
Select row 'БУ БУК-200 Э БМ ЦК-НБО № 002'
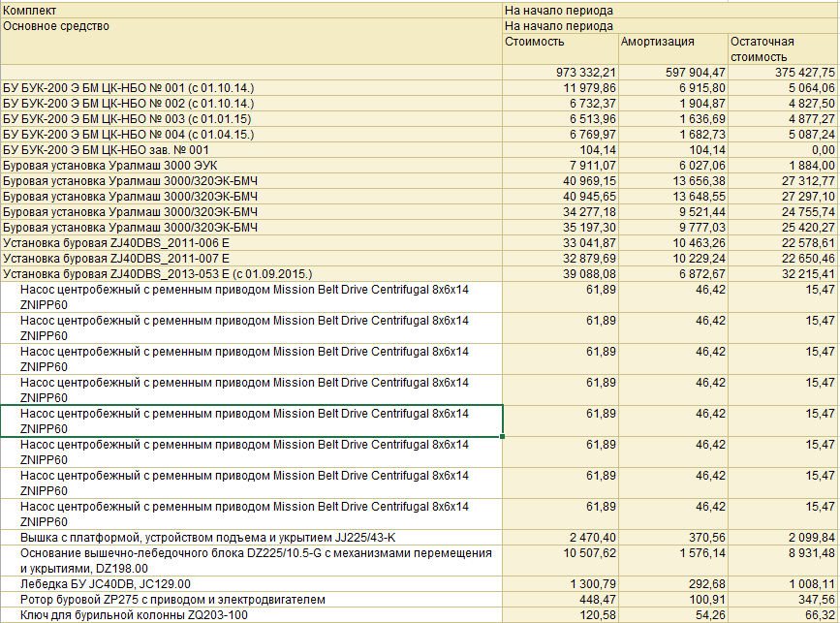251,104
